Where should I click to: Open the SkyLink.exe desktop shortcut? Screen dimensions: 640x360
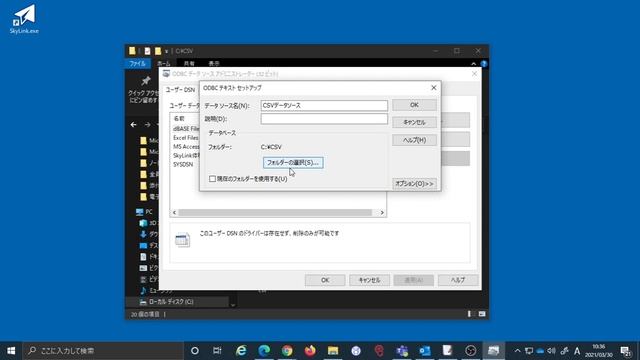[24, 19]
